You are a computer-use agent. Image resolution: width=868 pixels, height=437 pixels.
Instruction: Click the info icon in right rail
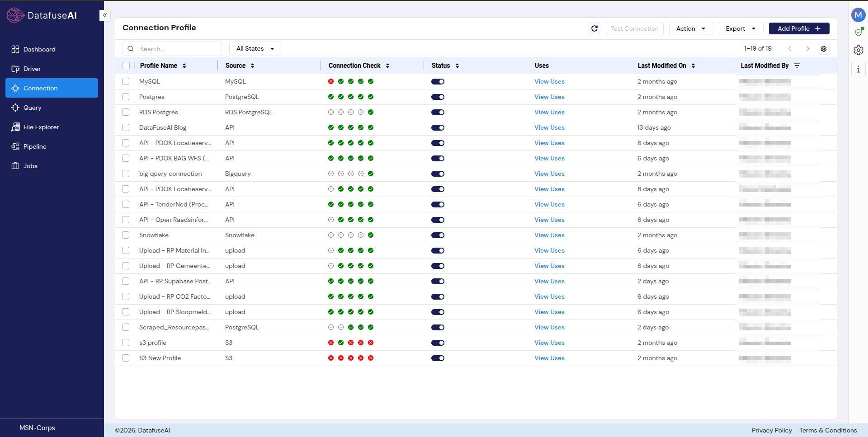tap(859, 69)
